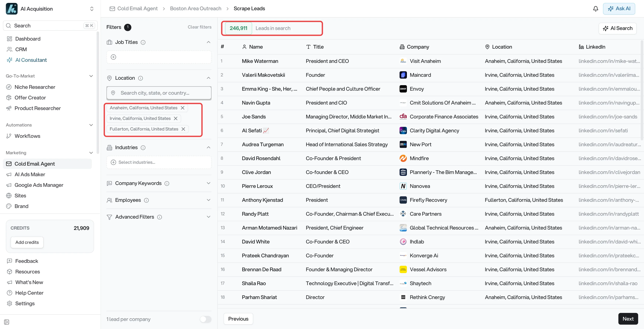Open Visit Anaheim company logo

click(x=403, y=61)
